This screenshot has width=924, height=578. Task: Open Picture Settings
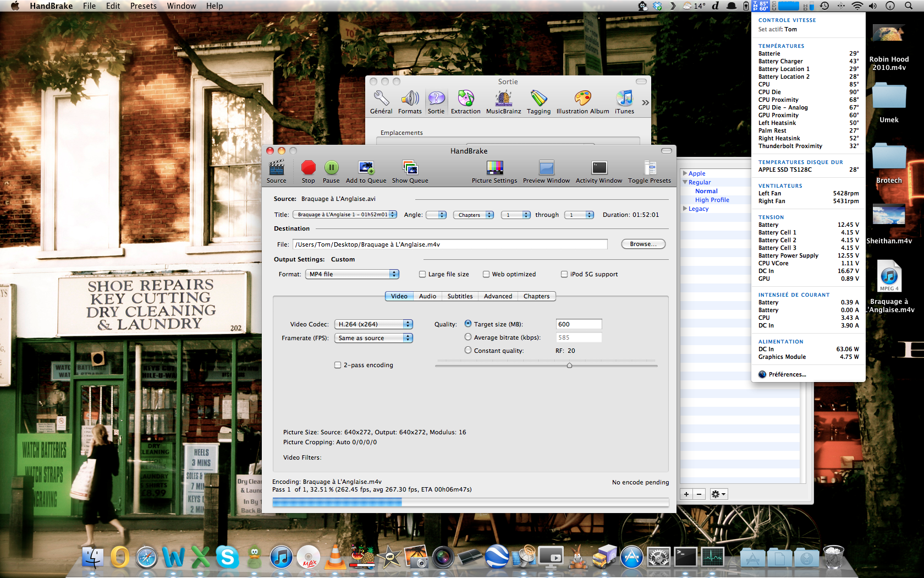[494, 171]
